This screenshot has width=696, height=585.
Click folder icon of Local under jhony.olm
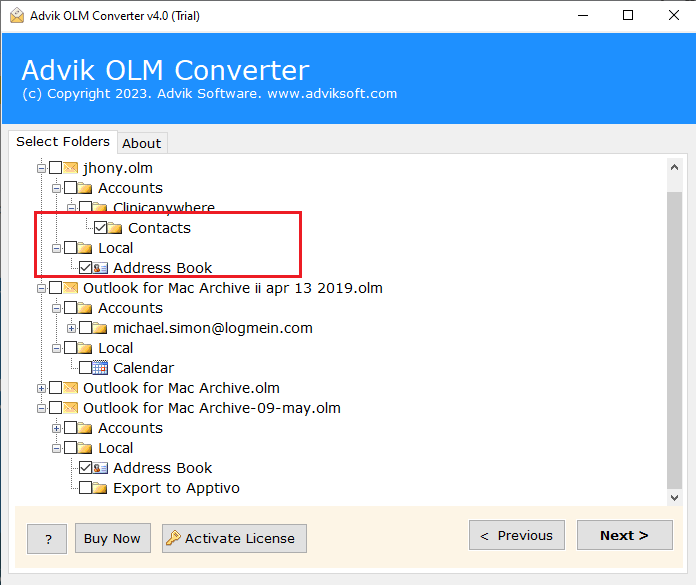tap(85, 248)
